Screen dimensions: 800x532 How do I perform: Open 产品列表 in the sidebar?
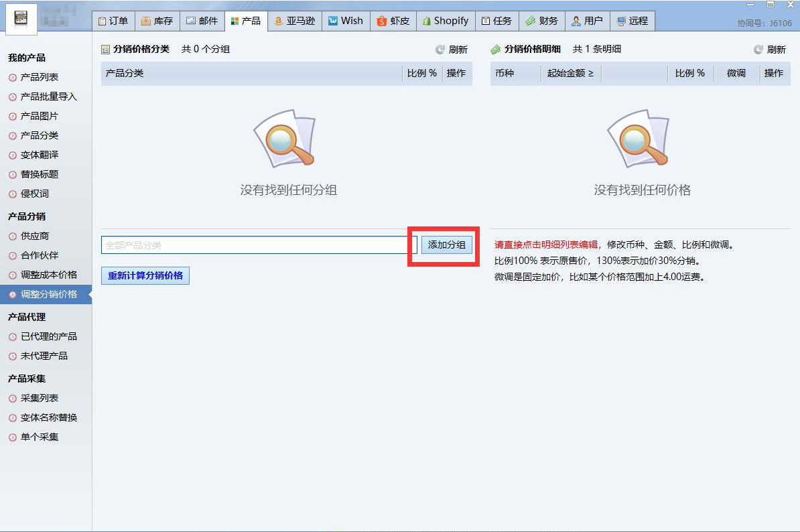(40, 77)
